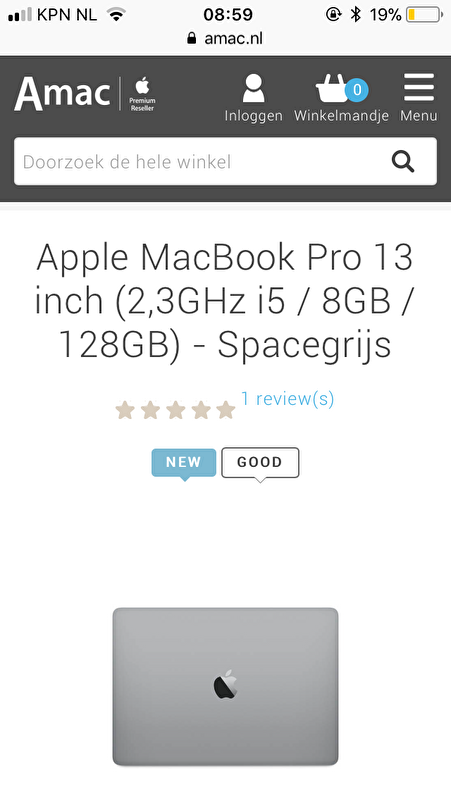Click the 'Doorzoek de hele winkel' search field
Image resolution: width=451 pixels, height=800 pixels.
pos(226,161)
